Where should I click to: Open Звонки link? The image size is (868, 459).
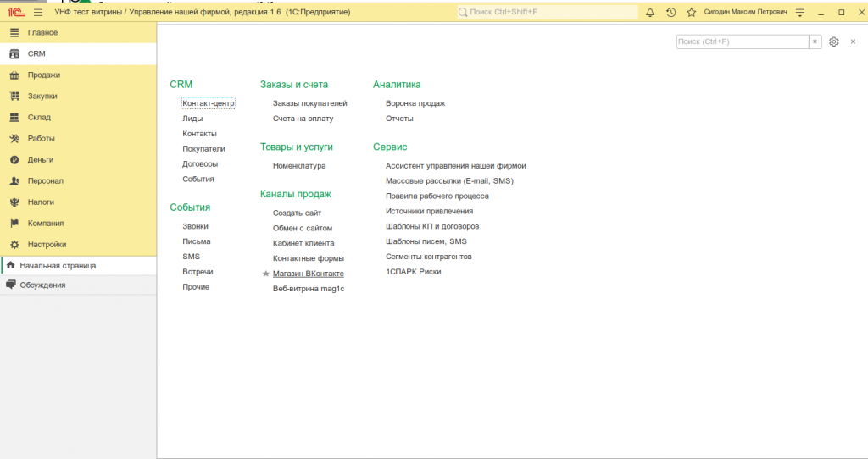pyautogui.click(x=196, y=226)
